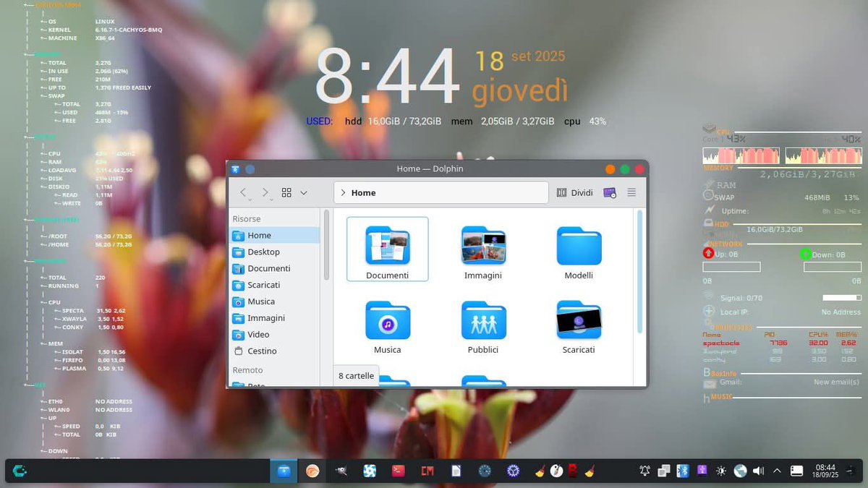Open the volume control in the system tray
This screenshot has height=488, width=868.
coord(758,471)
